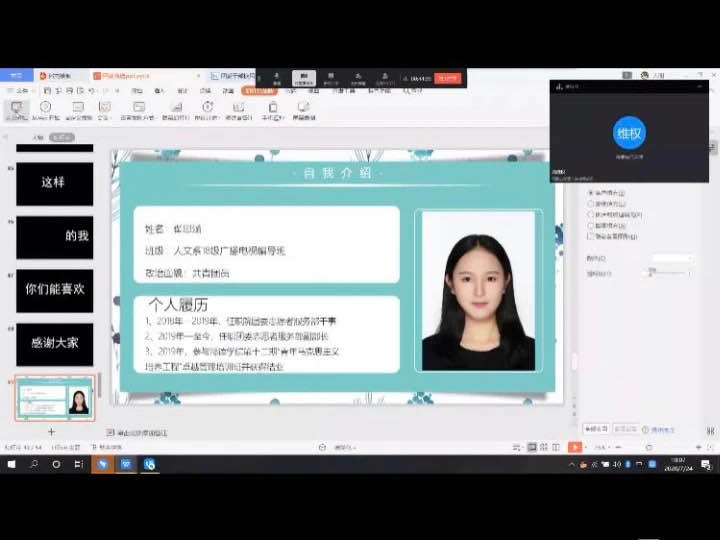The height and width of the screenshot is (540, 720).
Task: Select the second fill radio option in side pane
Action: coord(591,203)
